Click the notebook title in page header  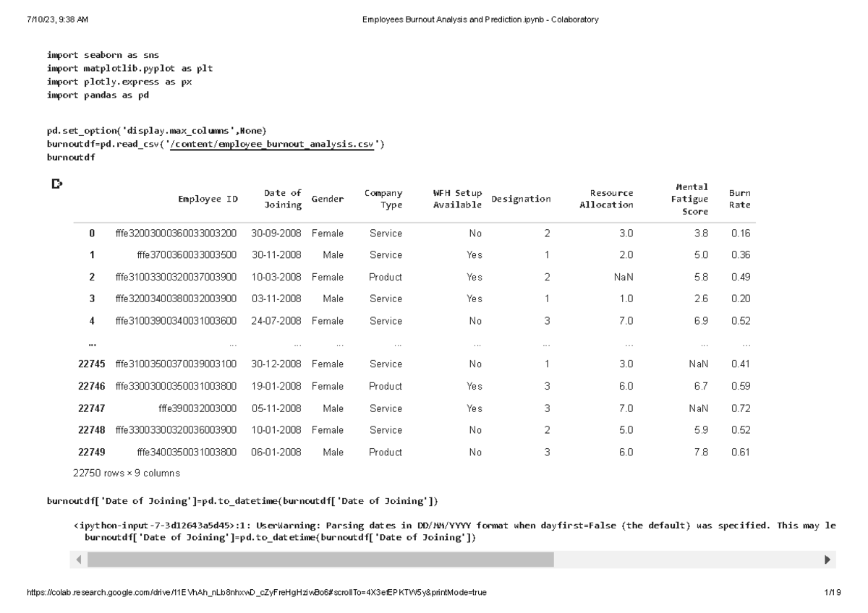pyautogui.click(x=481, y=20)
